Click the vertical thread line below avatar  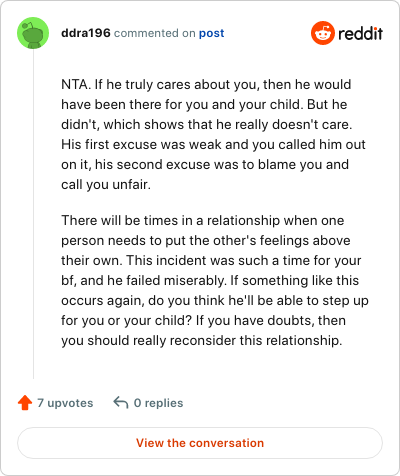pyautogui.click(x=33, y=214)
